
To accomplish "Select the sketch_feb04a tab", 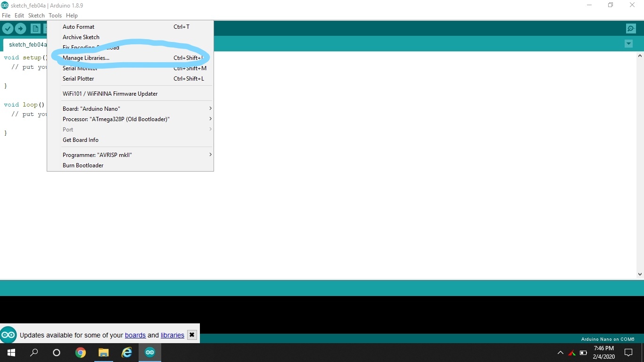I will [26, 45].
